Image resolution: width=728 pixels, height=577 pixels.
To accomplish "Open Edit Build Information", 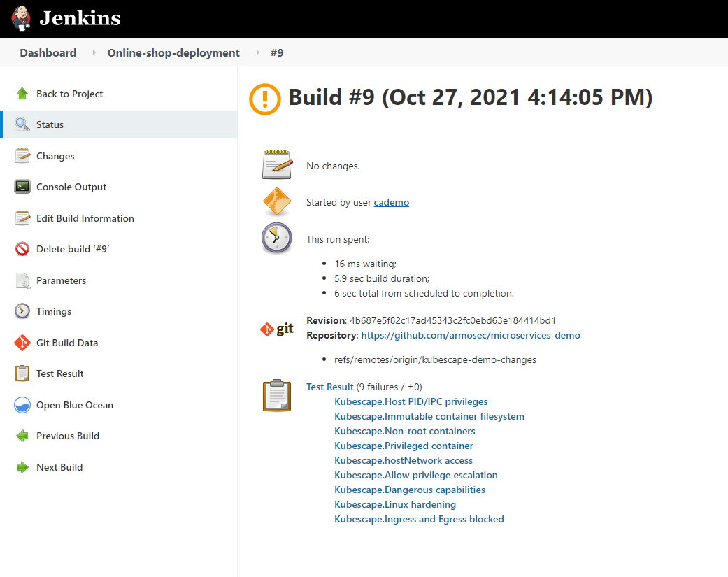I will pos(85,218).
